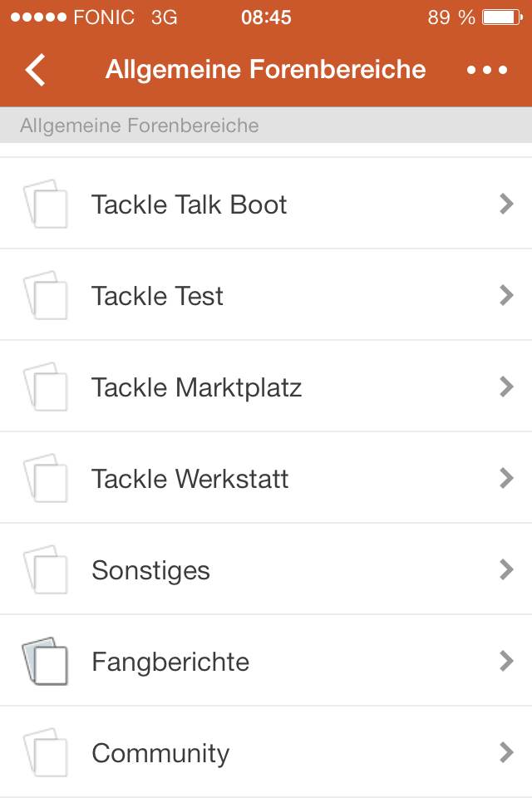Image resolution: width=532 pixels, height=798 pixels.
Task: Open the Fangberichte forum section
Action: click(170, 662)
